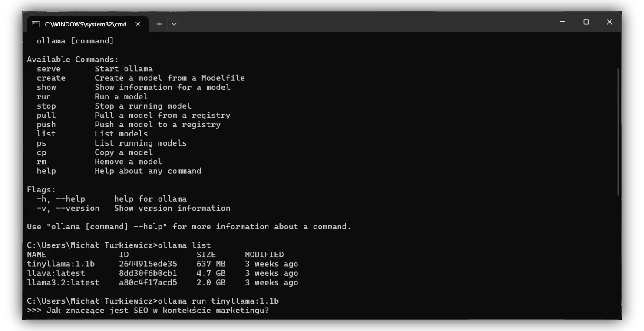Click model ID '8dd30f6b0cb1'
Screen dimensions: 644x331
point(148,273)
